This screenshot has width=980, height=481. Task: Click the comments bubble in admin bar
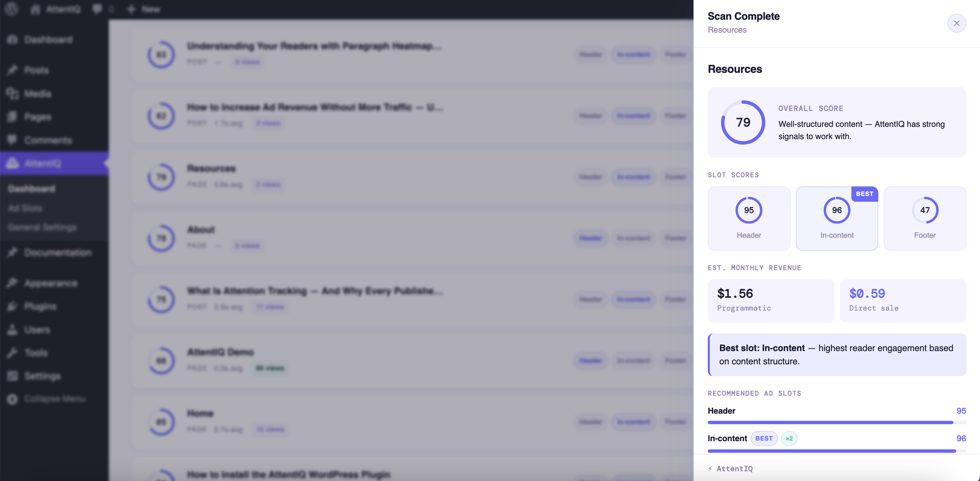[x=97, y=9]
